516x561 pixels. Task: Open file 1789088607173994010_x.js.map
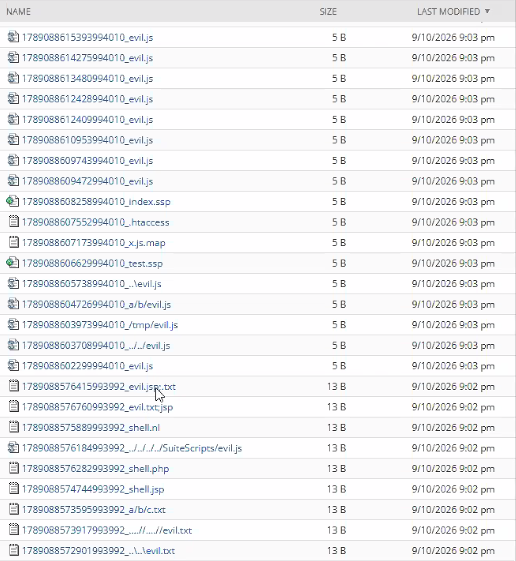(x=93, y=243)
